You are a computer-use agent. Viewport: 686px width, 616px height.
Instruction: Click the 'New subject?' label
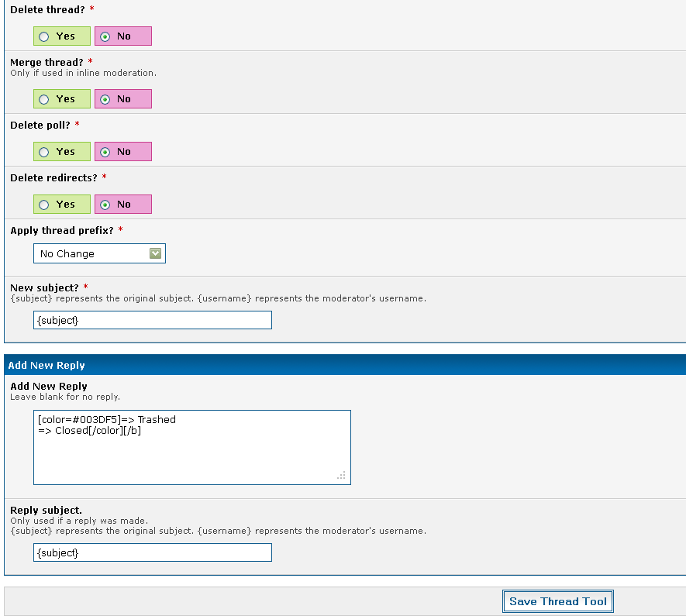point(44,287)
